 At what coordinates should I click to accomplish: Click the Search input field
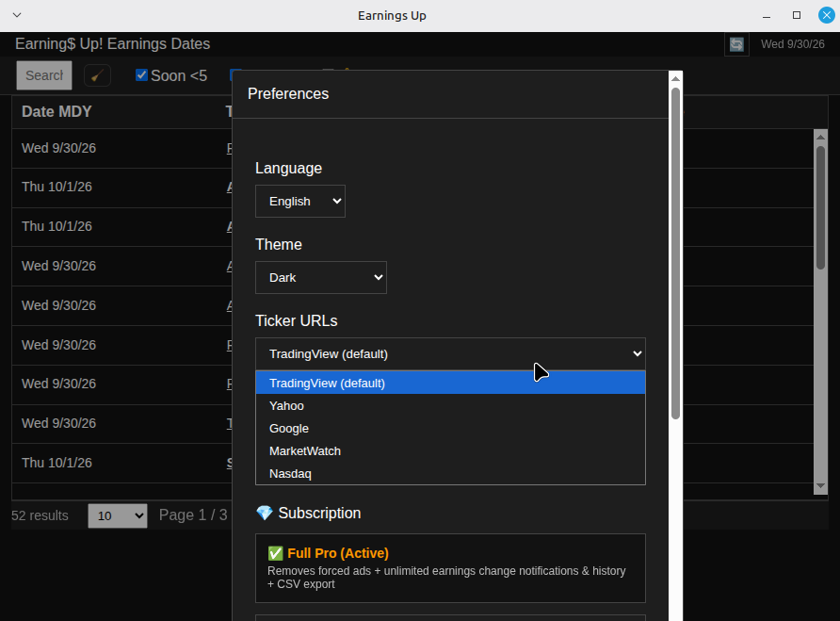(44, 75)
